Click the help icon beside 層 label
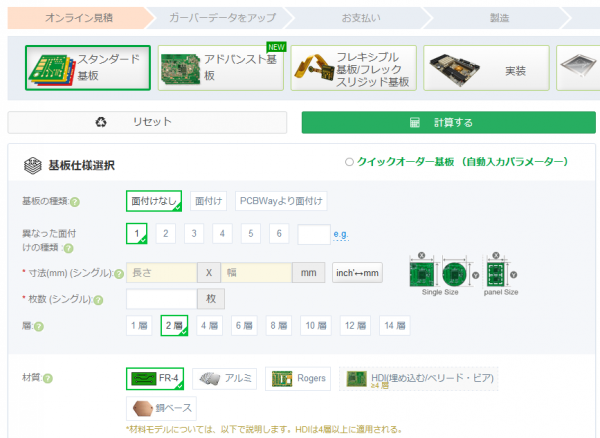Image resolution: width=600 pixels, height=438 pixels. click(x=39, y=326)
